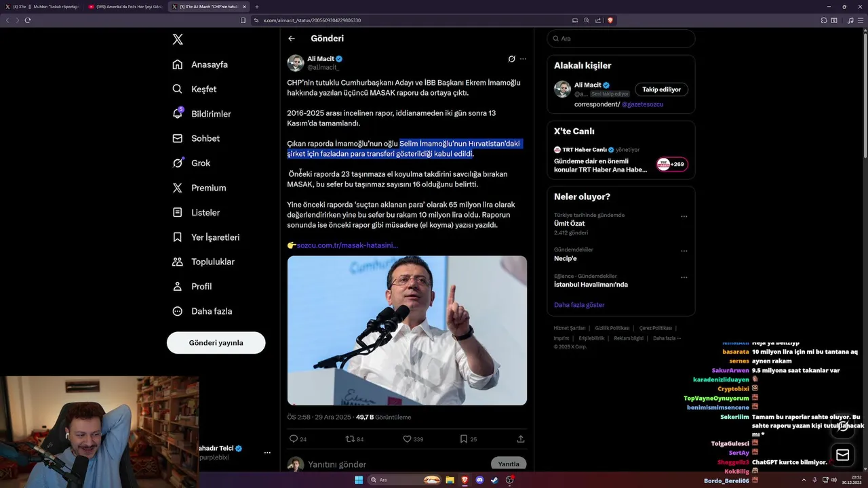The width and height of the screenshot is (868, 488).
Task: Open the sozcu.com.tr/masak-hatasini link
Action: [347, 245]
